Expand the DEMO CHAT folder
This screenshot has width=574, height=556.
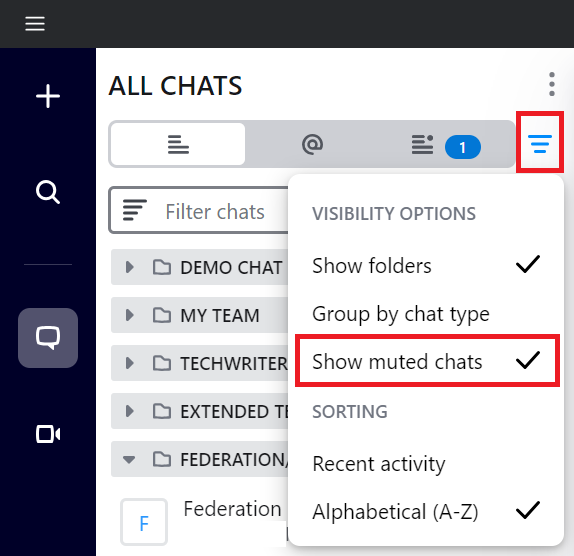coord(129,267)
